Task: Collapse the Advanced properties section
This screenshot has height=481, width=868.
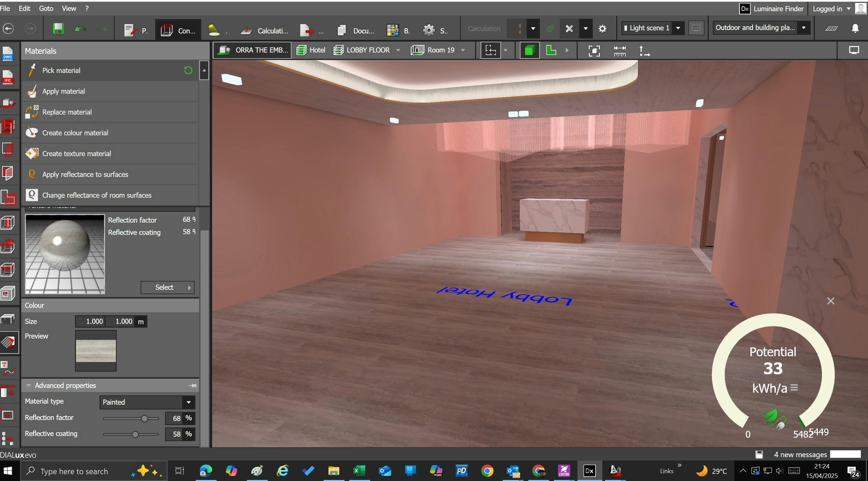Action: click(x=29, y=386)
